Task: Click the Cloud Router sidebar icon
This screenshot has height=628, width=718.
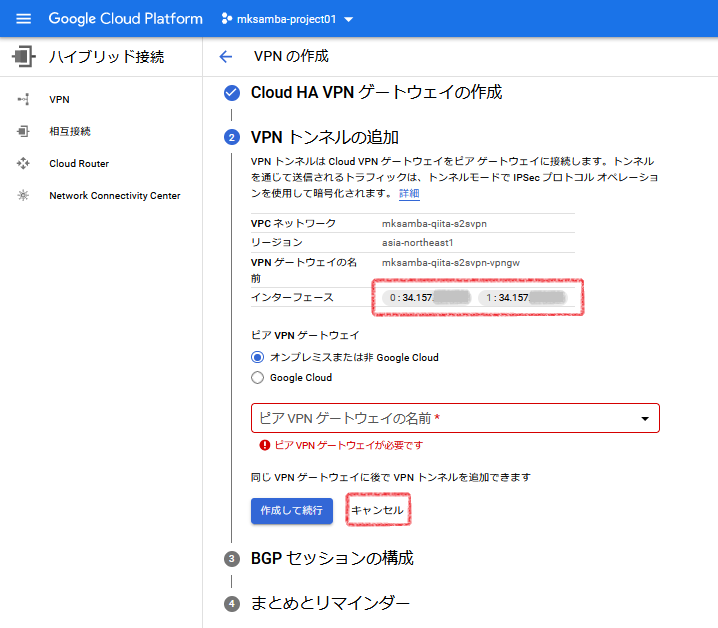Action: tap(23, 164)
